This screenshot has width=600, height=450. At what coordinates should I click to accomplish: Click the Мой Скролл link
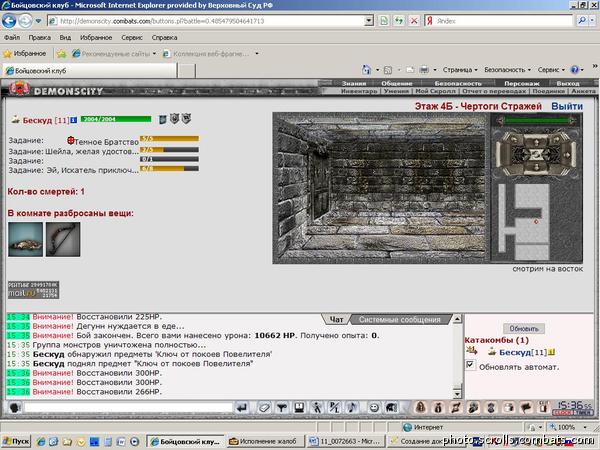435,91
